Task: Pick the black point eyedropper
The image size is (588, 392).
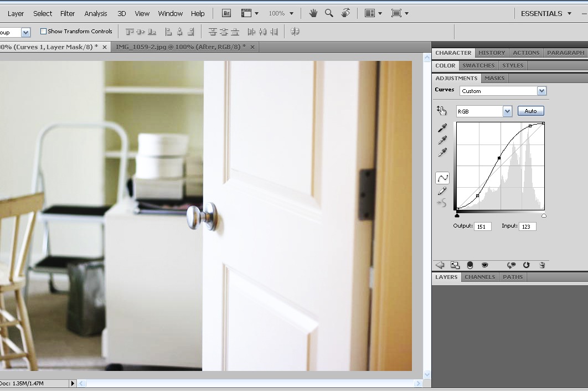Action: (x=442, y=128)
